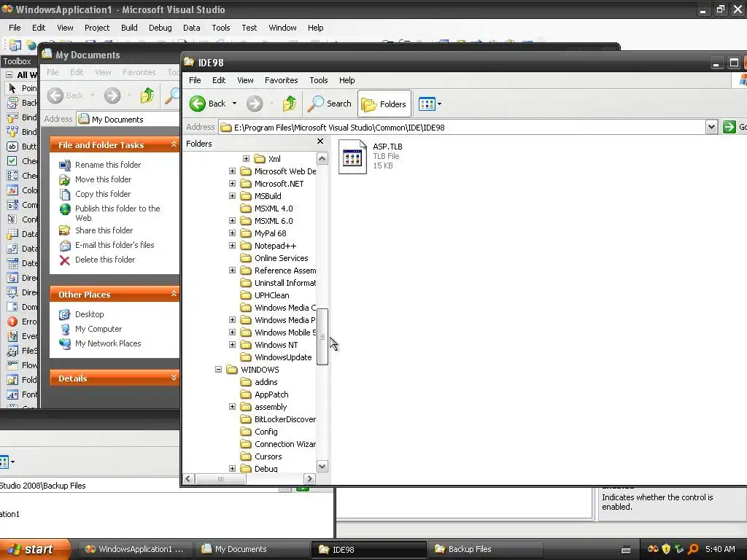Open the Debug menu in Visual Studio
Screen dimensions: 747x560
coord(160,28)
